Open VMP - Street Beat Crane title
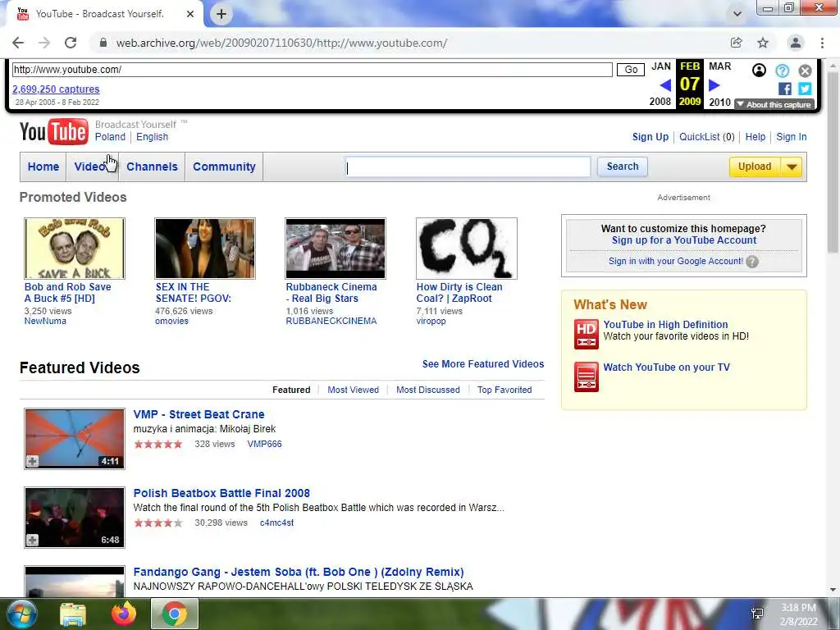 pyautogui.click(x=199, y=414)
